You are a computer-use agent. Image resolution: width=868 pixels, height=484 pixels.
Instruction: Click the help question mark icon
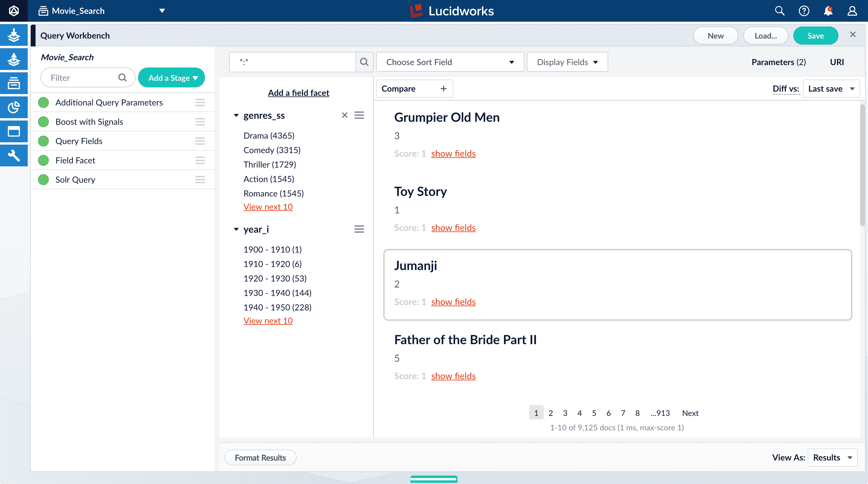click(804, 11)
